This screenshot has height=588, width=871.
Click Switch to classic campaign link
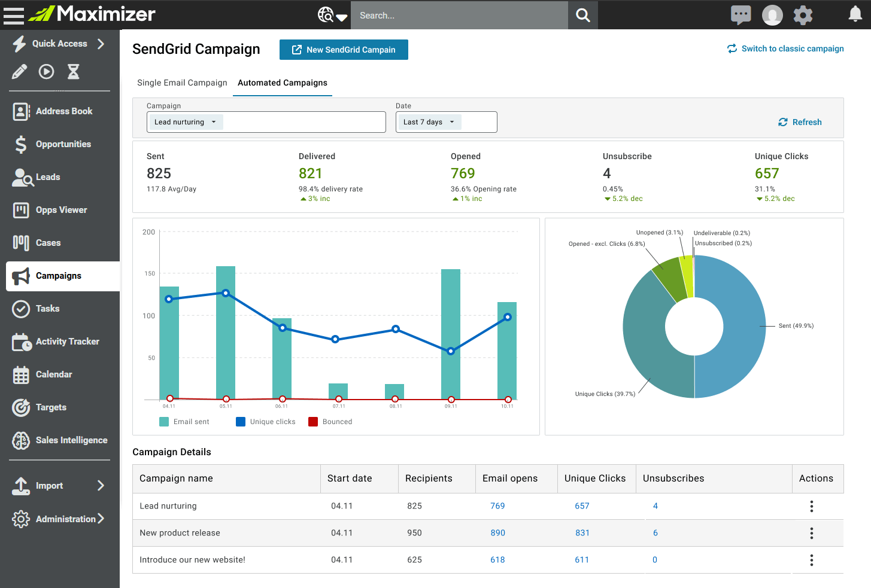[785, 48]
